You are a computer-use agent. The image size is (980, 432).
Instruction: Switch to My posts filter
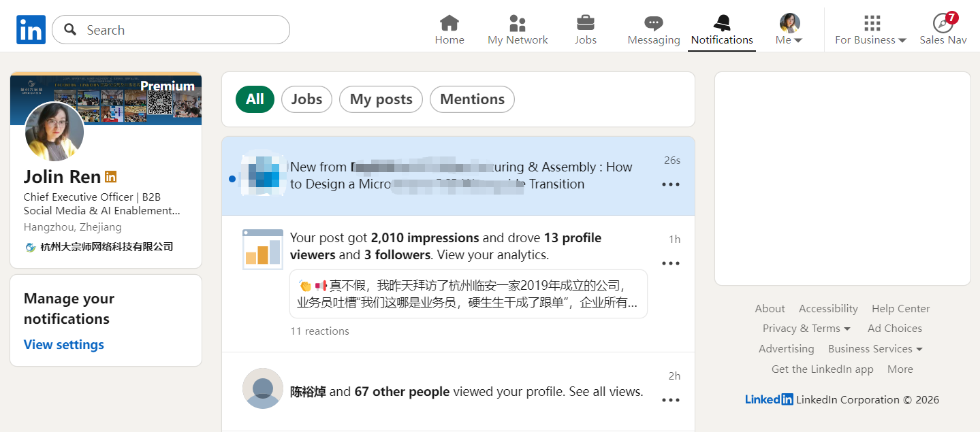(381, 99)
